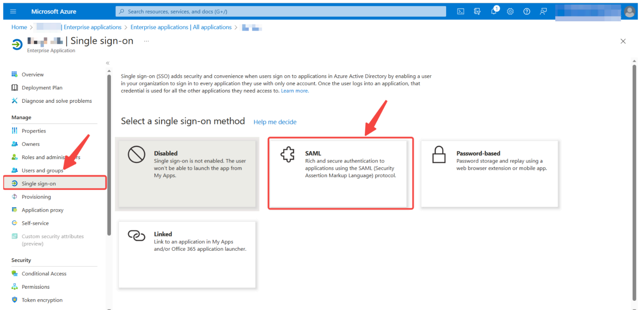Choose the SAML sign-on method card

tap(338, 173)
